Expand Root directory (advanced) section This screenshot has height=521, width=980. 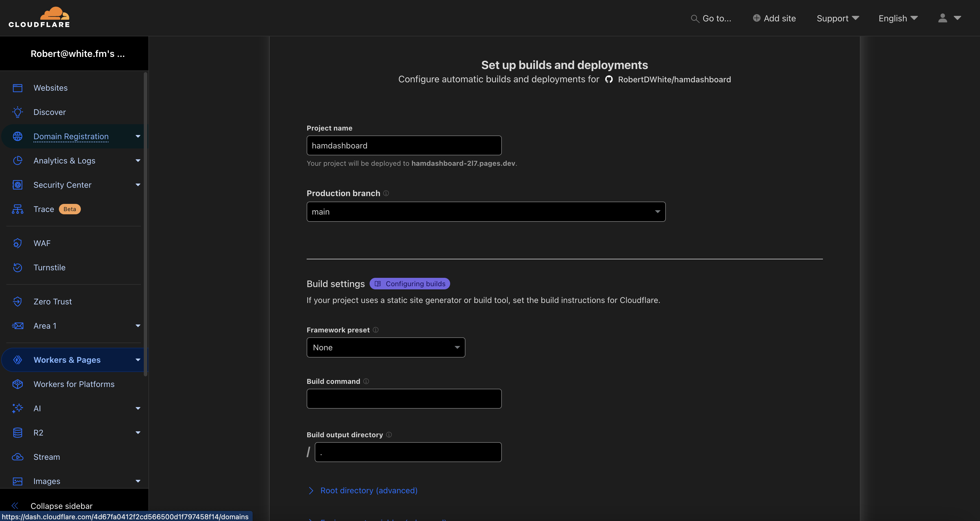[368, 491]
